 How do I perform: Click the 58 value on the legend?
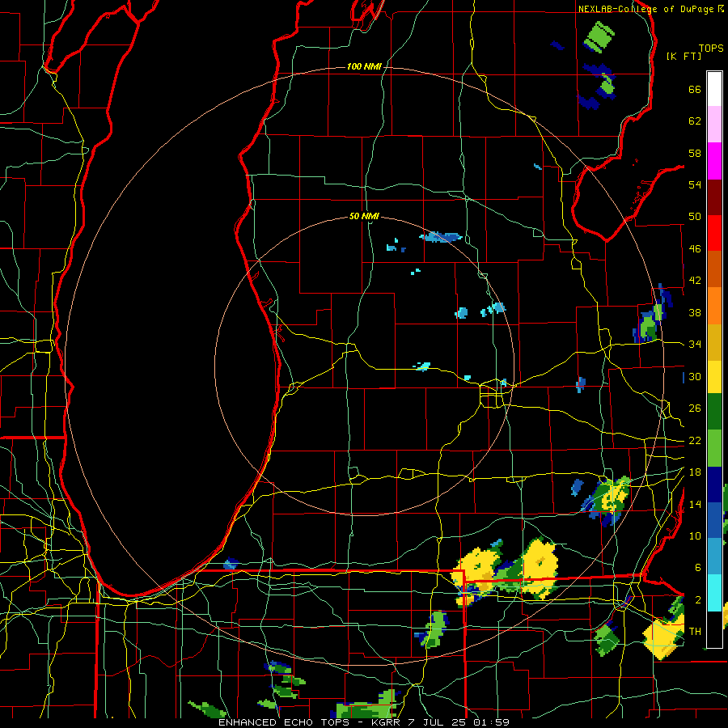click(695, 153)
